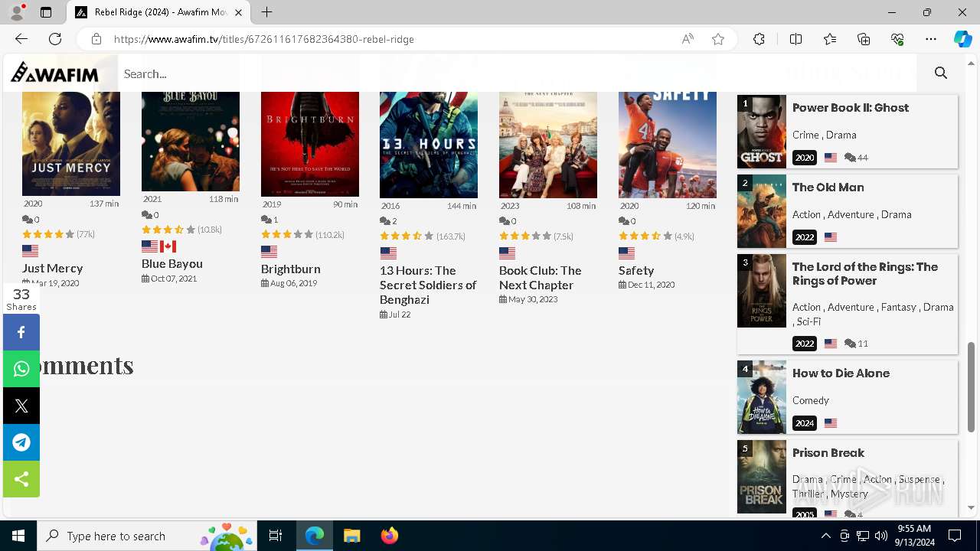Open the Safety title link
This screenshot has height=551, width=980.
(x=636, y=270)
